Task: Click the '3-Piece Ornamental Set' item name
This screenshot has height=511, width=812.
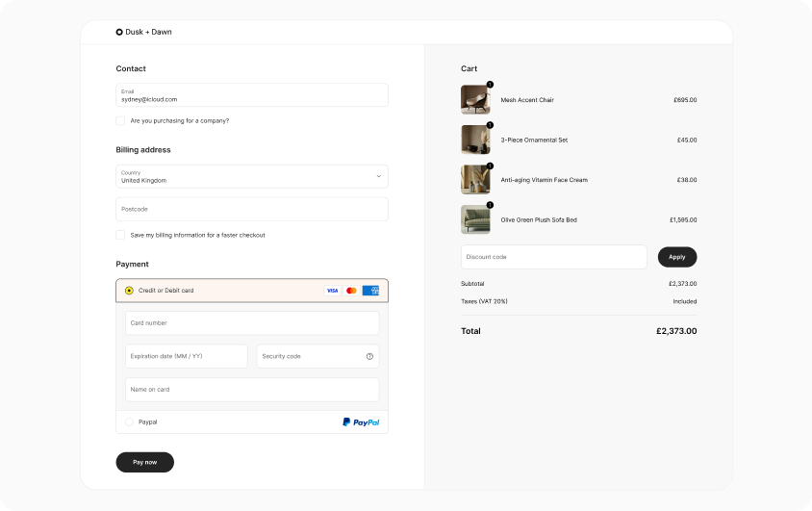Action: [534, 141]
